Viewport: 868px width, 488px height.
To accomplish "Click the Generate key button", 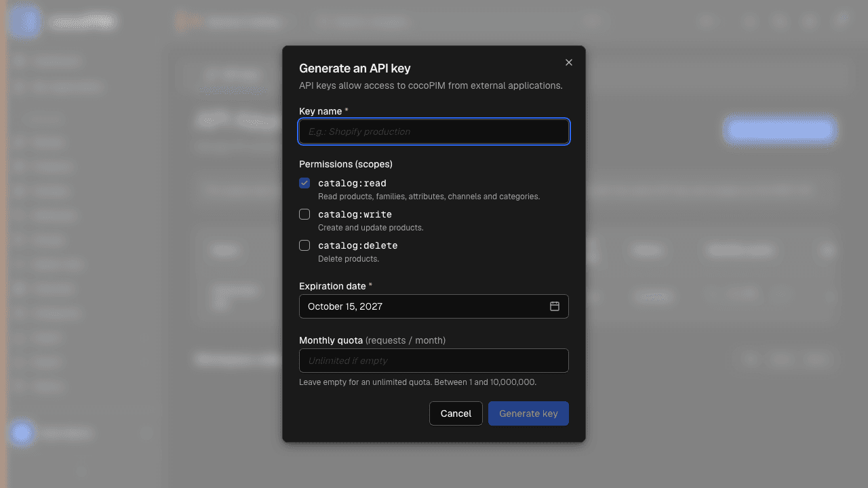I will (528, 413).
